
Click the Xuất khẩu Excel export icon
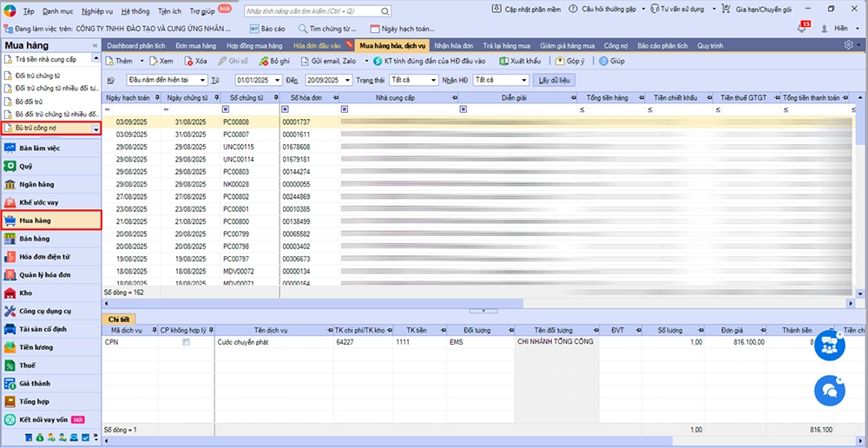coord(503,62)
